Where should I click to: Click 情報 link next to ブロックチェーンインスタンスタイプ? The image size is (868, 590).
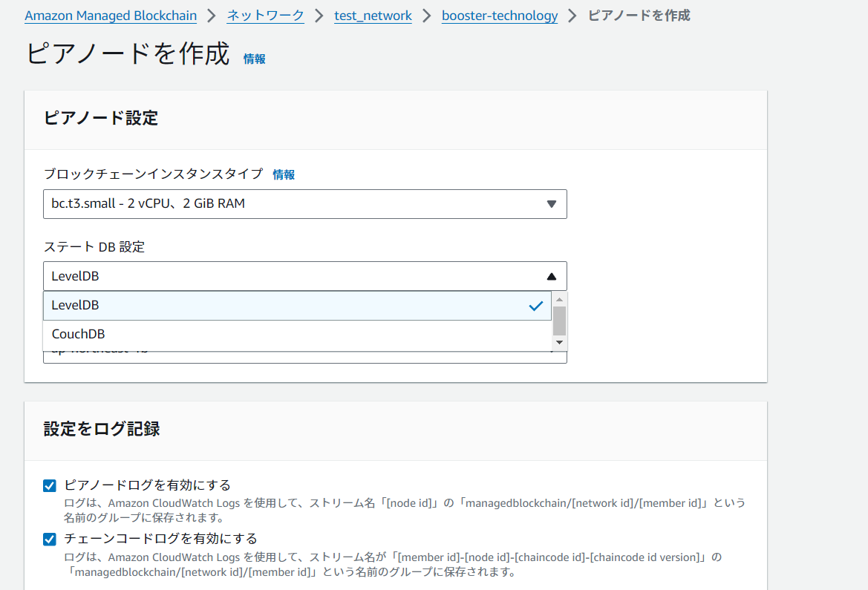284,174
